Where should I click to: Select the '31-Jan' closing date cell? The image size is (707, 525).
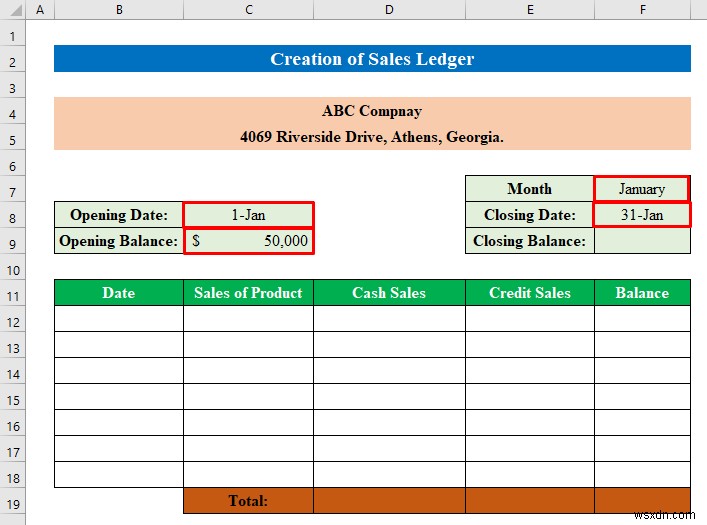642,215
